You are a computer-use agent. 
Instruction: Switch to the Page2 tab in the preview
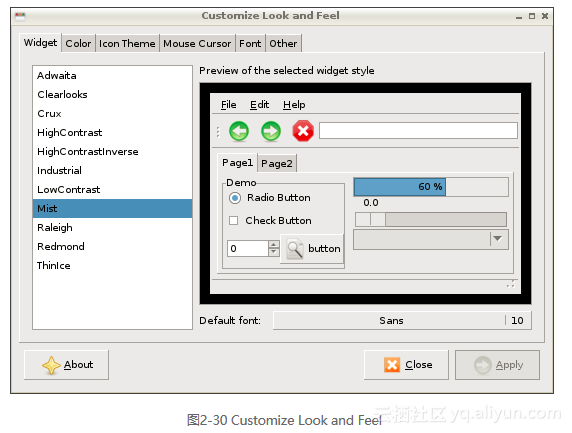tap(277, 163)
